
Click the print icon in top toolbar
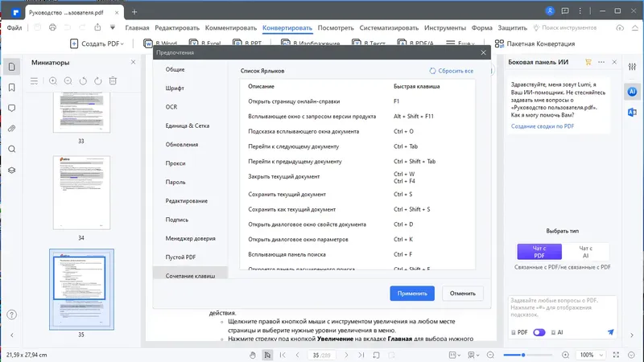(52, 27)
